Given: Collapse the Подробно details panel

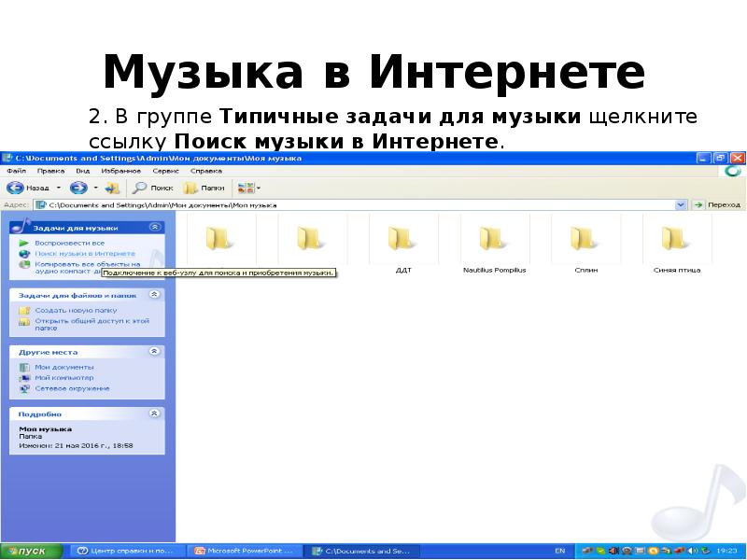Looking at the screenshot, I should (x=154, y=413).
